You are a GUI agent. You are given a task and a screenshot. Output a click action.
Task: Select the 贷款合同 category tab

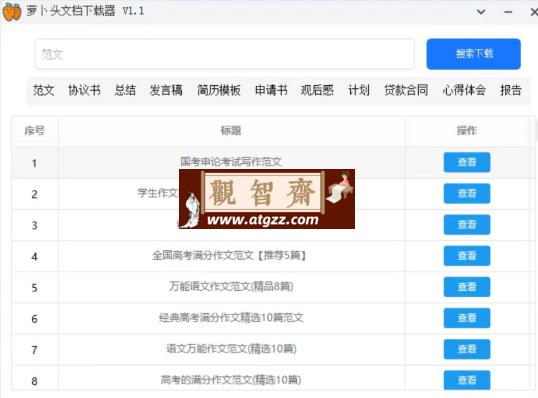(406, 90)
